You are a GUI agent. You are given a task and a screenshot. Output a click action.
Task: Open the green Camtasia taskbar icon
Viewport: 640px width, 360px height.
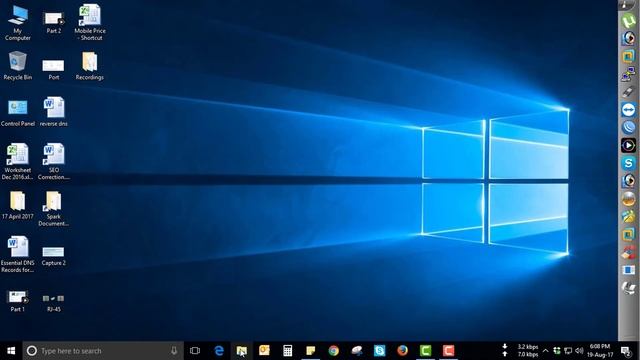pyautogui.click(x=425, y=351)
